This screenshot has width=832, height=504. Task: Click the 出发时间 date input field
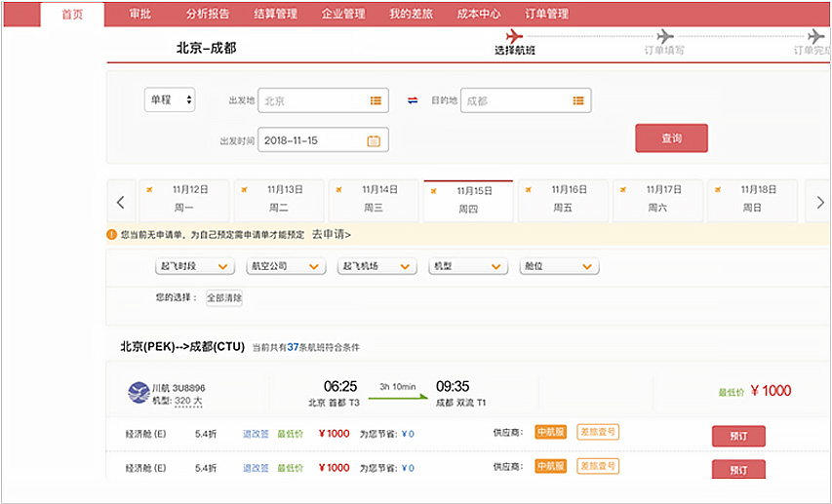tap(312, 140)
